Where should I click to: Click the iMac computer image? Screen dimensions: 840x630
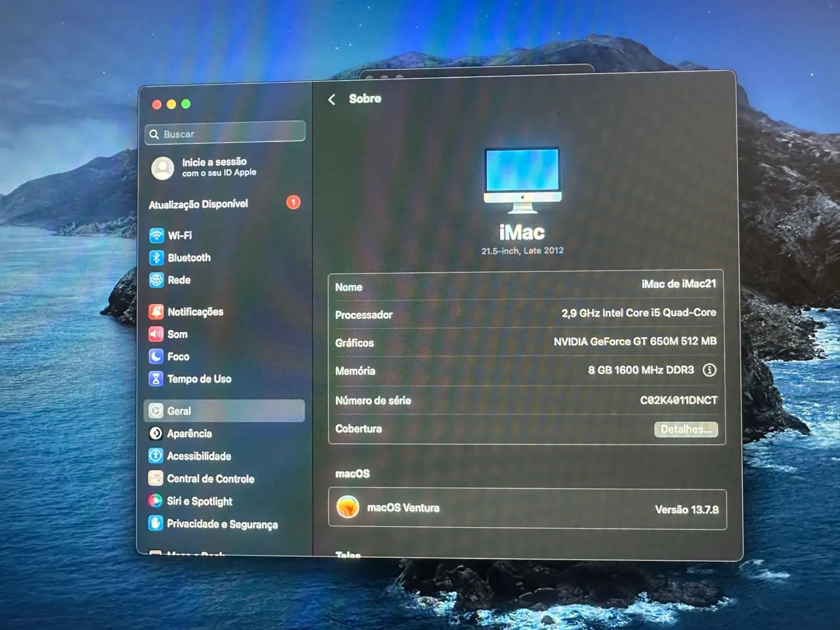point(522,180)
